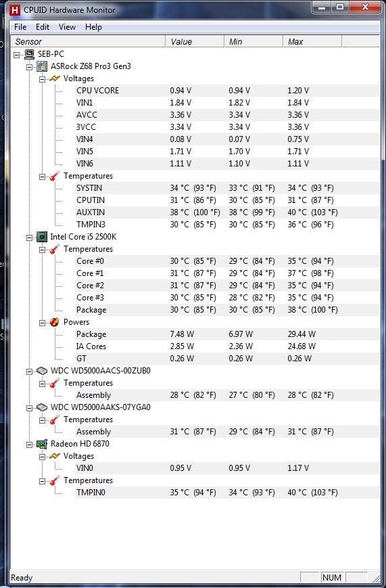Viewport: 386px width, 588px height.
Task: Collapse the Intel CPU Temperatures group
Action: click(42, 250)
